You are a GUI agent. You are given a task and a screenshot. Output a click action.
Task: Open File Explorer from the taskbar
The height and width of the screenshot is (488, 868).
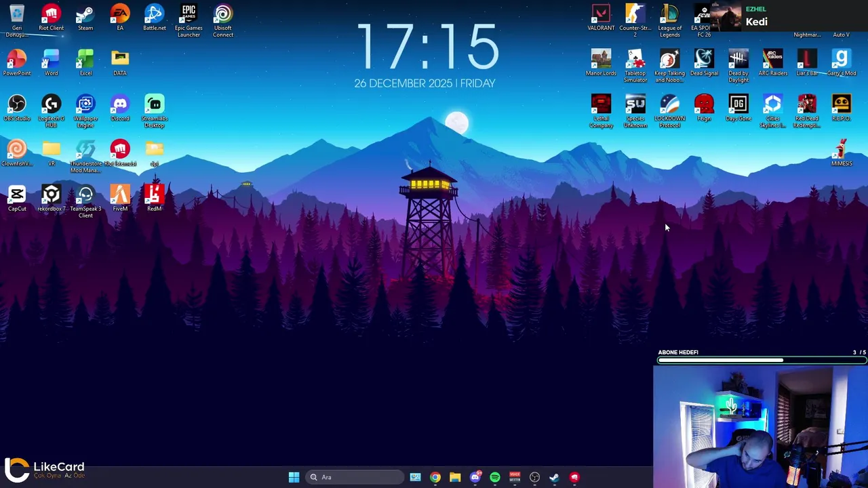click(455, 477)
